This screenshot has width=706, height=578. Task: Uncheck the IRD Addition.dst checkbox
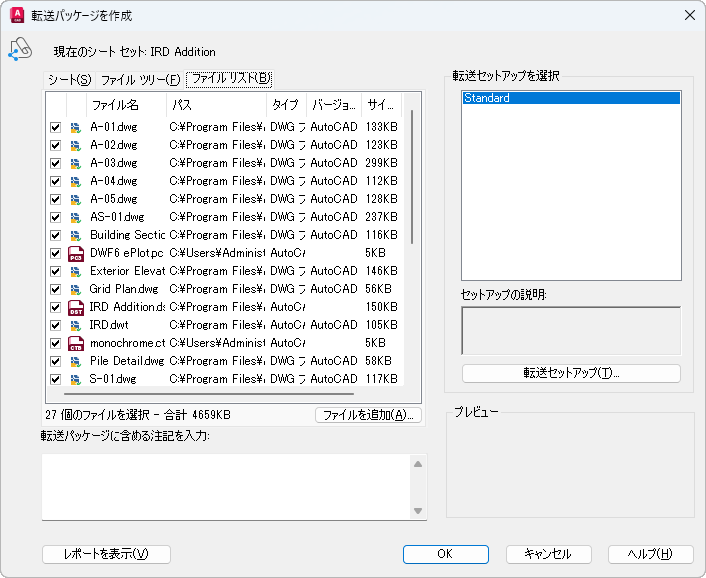coord(55,307)
